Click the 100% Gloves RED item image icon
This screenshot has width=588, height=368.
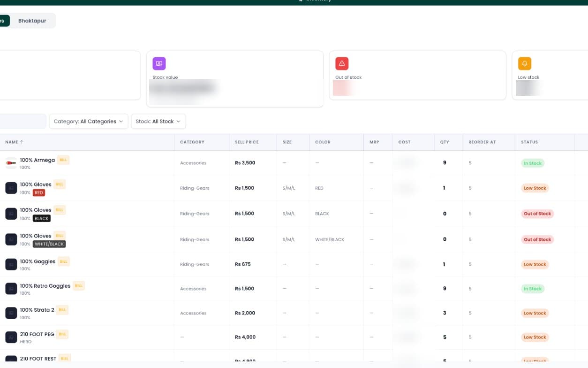(11, 188)
